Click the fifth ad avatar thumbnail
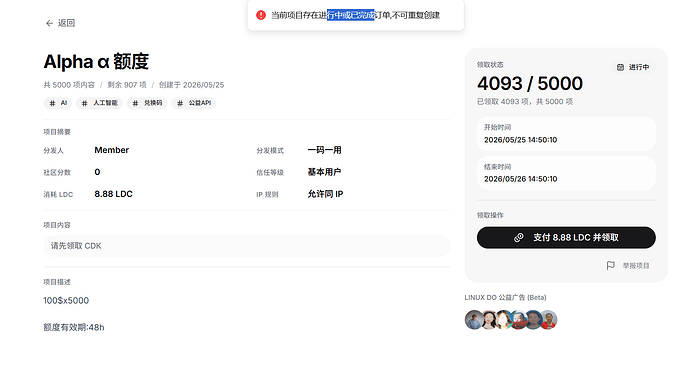 click(533, 320)
